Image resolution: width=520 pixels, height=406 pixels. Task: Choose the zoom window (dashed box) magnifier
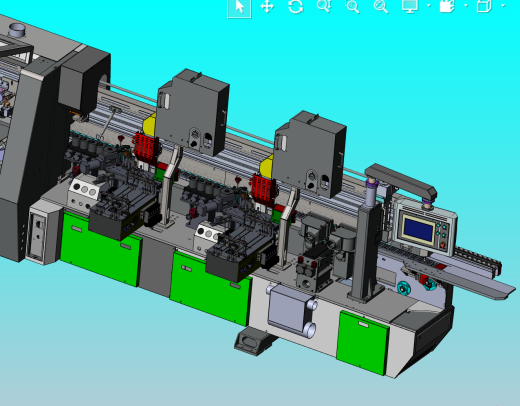point(352,6)
